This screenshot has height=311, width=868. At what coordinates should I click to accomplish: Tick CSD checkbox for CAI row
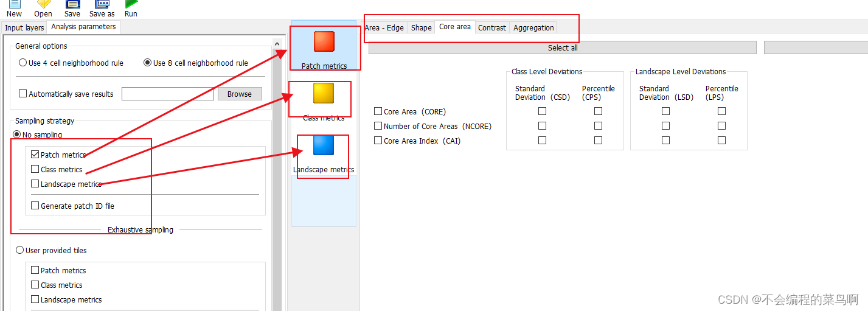pos(543,141)
